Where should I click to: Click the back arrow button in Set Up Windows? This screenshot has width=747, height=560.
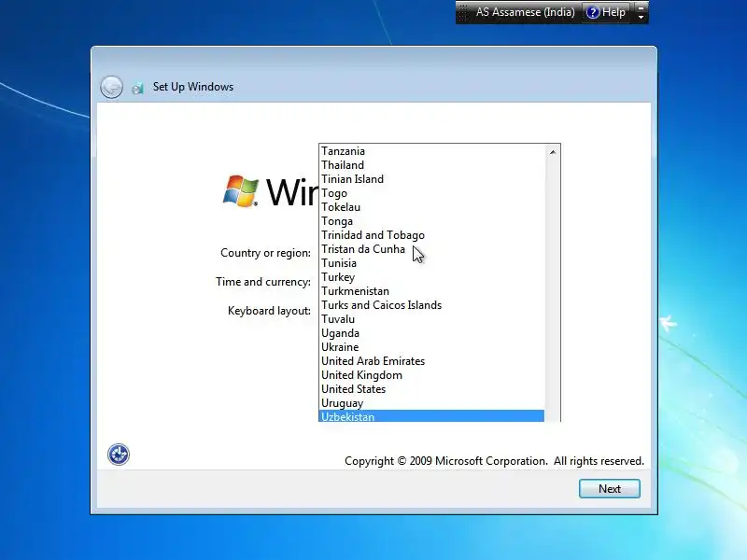tap(111, 87)
